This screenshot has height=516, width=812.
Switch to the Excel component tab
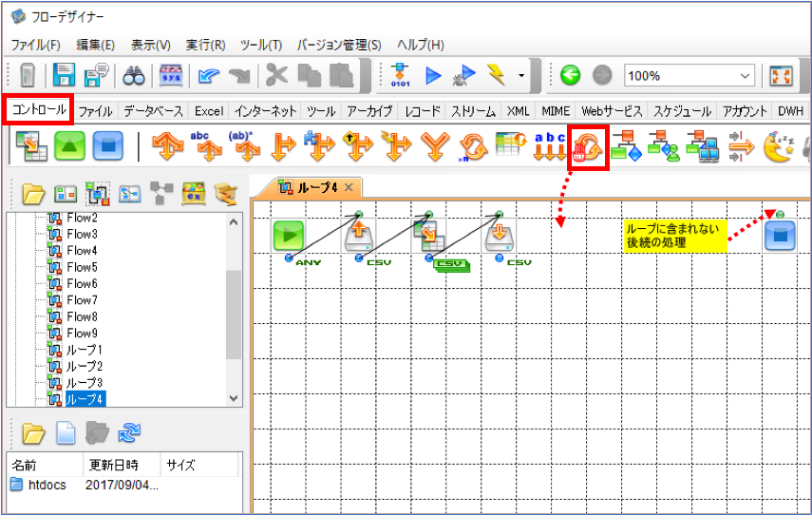[209, 111]
